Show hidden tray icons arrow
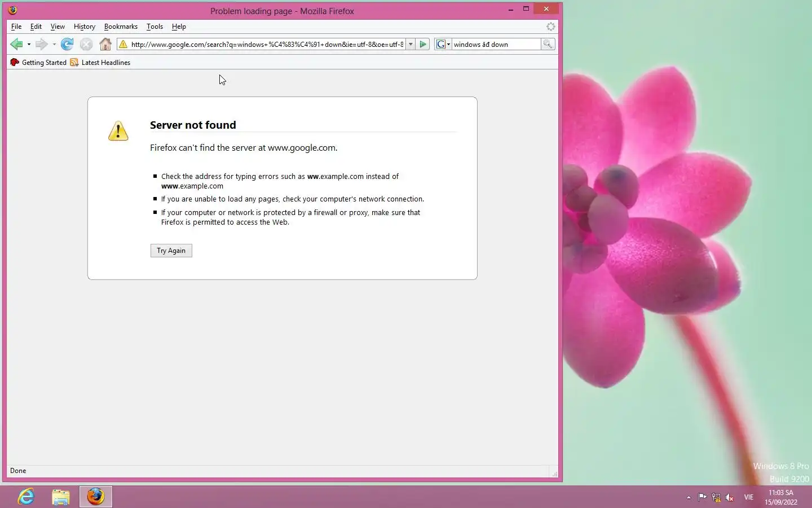This screenshot has height=508, width=812. pos(689,497)
